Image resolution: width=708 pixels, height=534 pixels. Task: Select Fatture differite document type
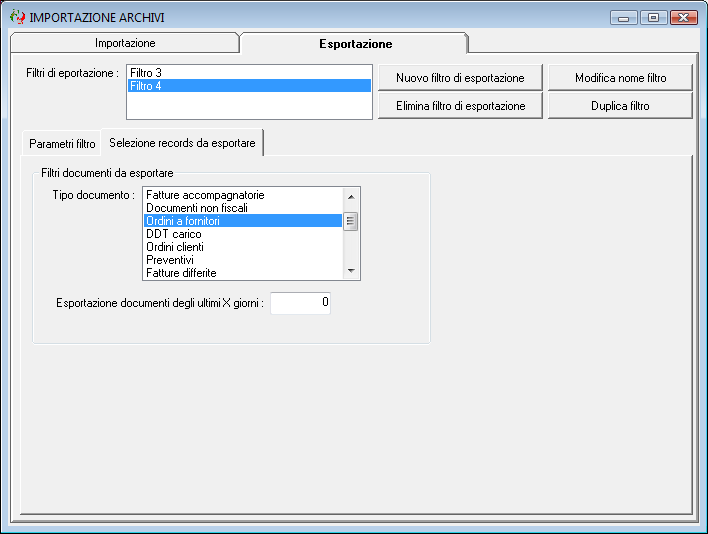tap(243, 273)
